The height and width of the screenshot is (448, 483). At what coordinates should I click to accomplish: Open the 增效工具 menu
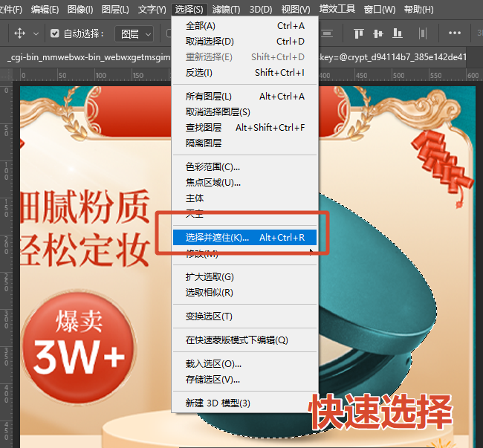(x=337, y=9)
